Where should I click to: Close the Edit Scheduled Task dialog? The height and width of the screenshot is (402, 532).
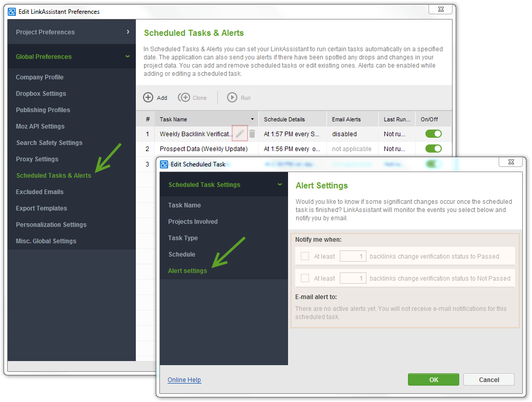511,162
